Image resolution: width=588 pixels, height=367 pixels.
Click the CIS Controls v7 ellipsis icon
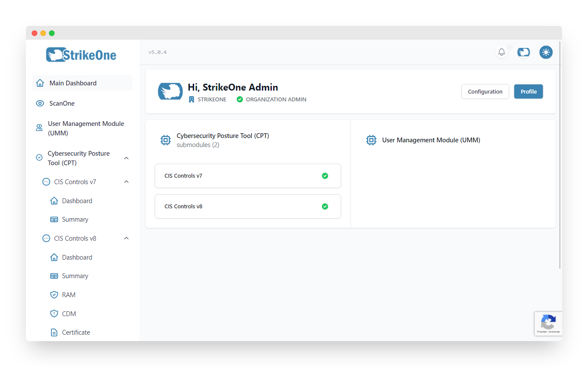click(46, 182)
